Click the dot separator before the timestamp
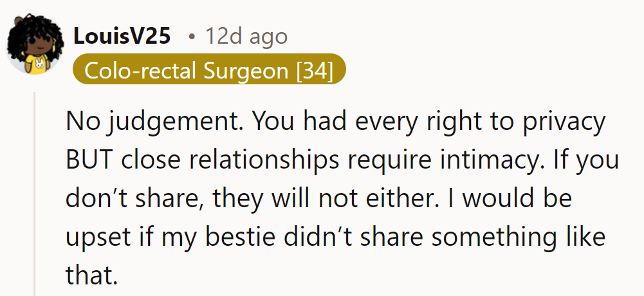 (191, 37)
